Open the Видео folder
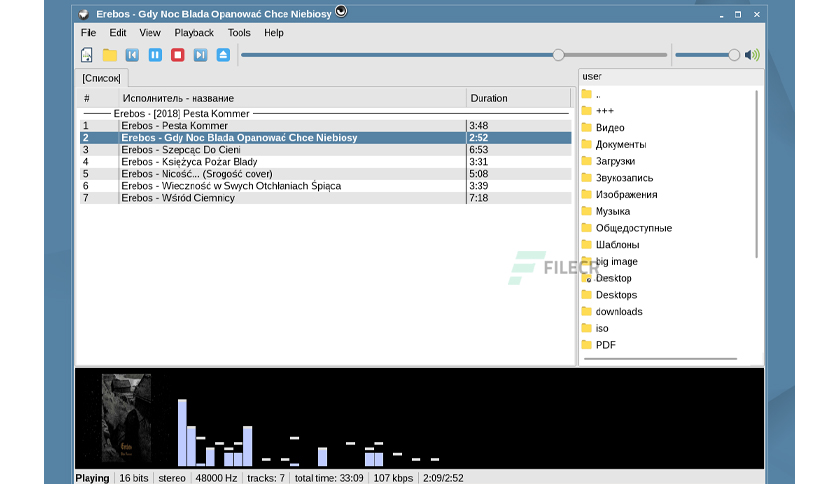The width and height of the screenshot is (836, 484). point(602,127)
